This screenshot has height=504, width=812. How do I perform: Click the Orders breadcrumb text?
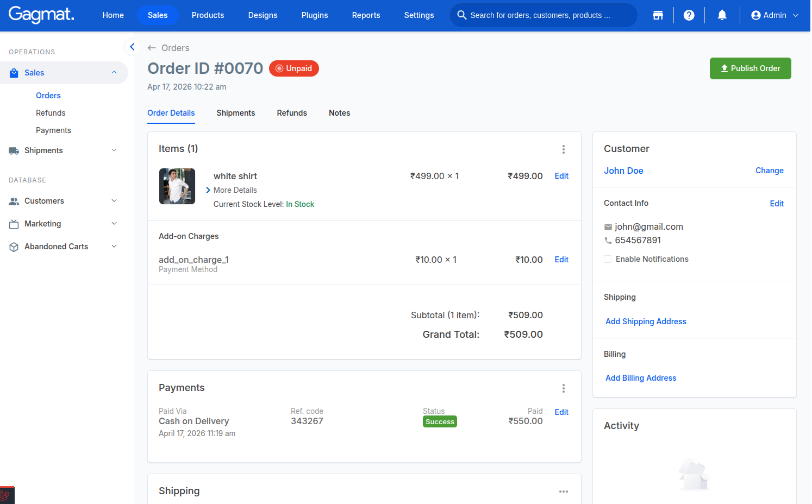click(175, 48)
